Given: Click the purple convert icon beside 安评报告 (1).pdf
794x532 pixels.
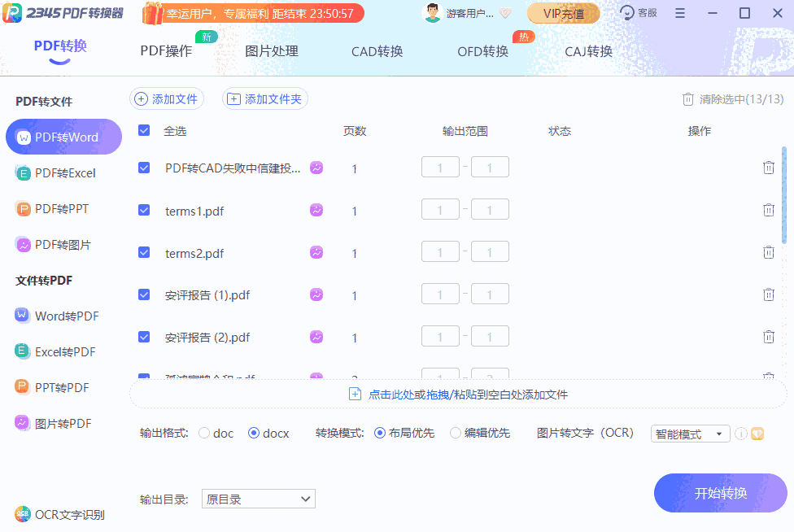Looking at the screenshot, I should 316,294.
